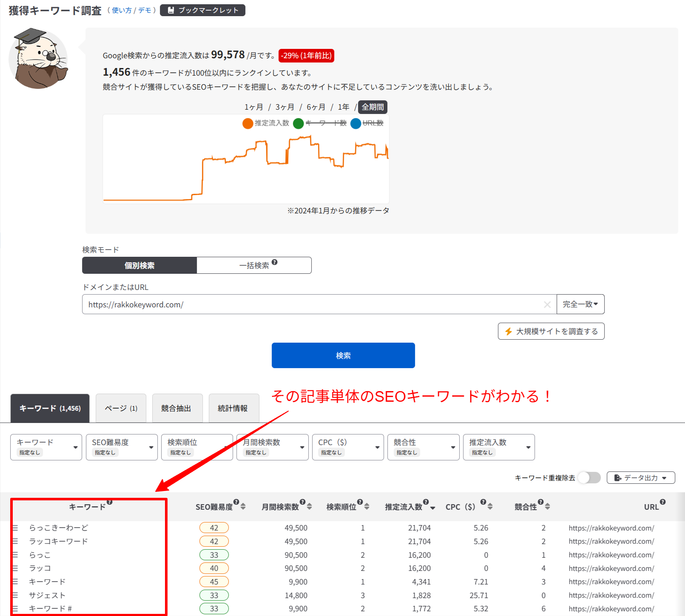Screen dimensions: 685x616
Task: Select the 3ヶ月 chart period
Action: coord(285,107)
